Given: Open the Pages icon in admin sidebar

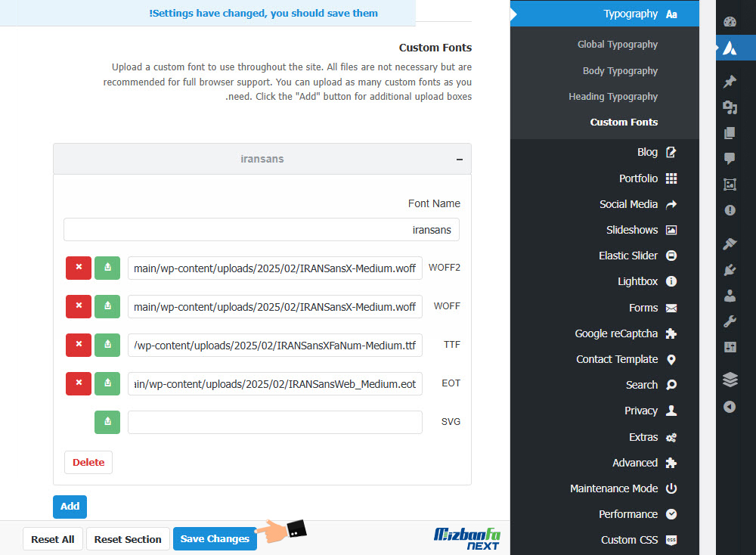Looking at the screenshot, I should click(x=730, y=133).
